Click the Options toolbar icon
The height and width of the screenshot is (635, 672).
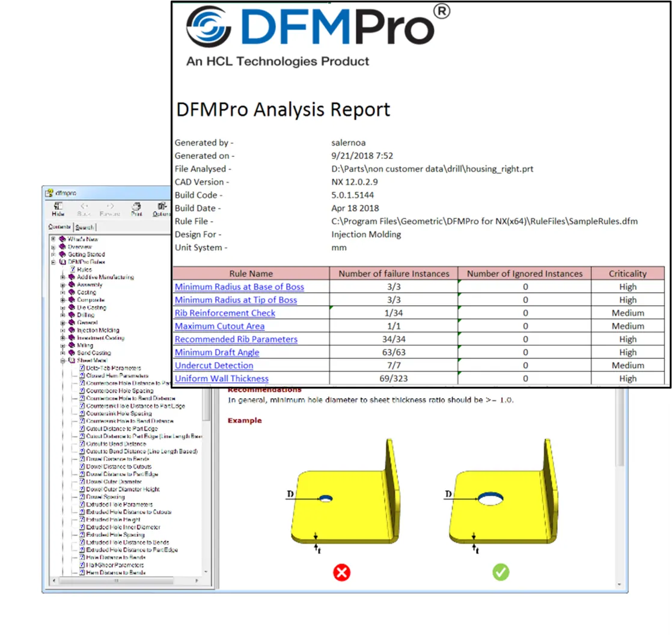point(161,207)
